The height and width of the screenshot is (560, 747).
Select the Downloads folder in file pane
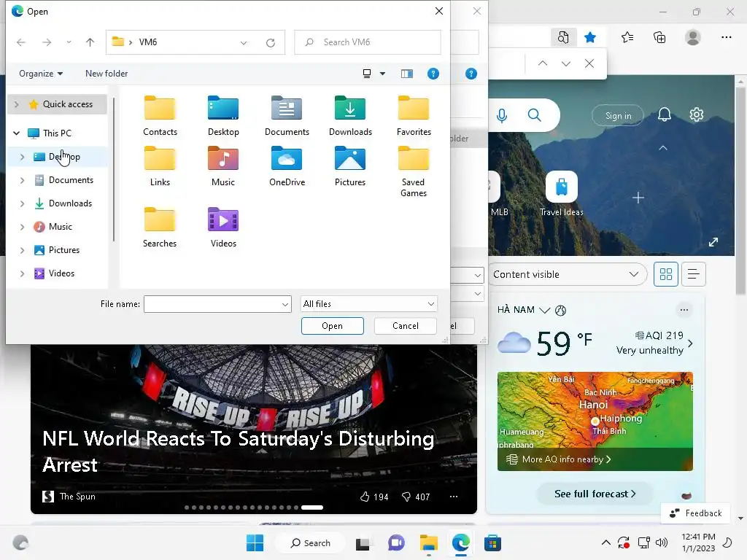(350, 116)
